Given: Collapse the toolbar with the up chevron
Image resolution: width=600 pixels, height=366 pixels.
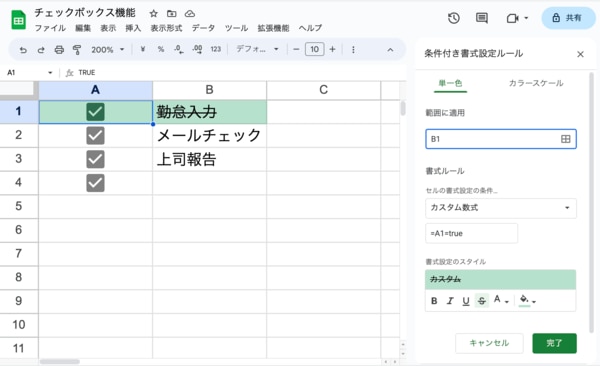Looking at the screenshot, I should click(390, 50).
